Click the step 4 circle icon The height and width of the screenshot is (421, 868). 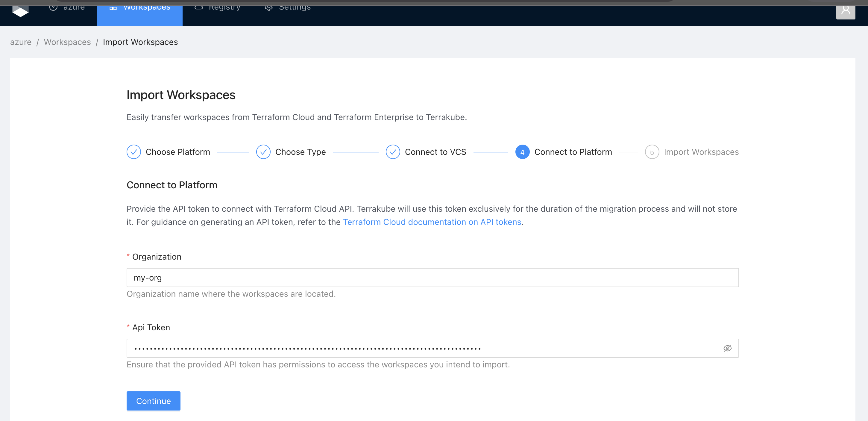pos(522,152)
